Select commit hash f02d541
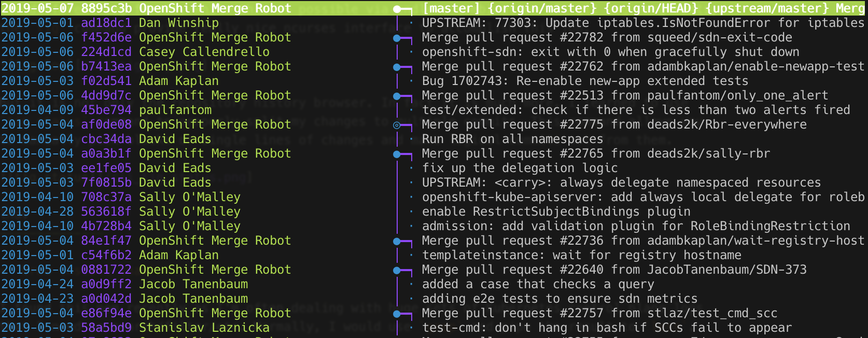This screenshot has width=868, height=338. click(x=106, y=81)
